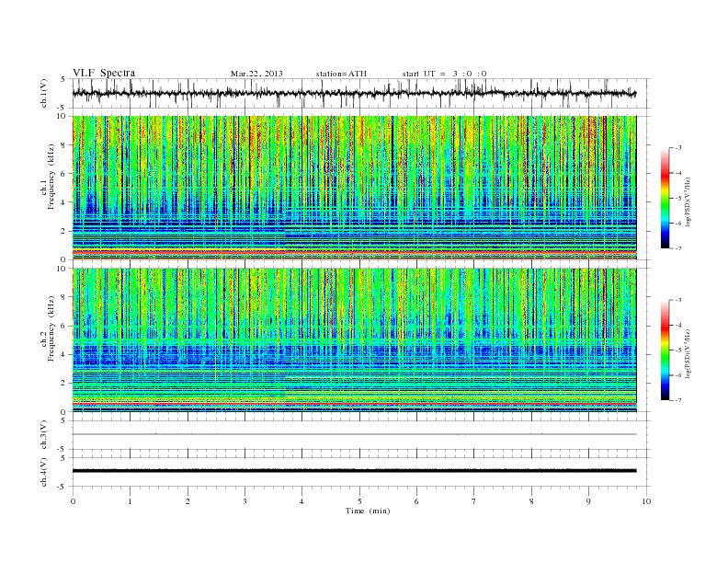The image size is (728, 563).
Task: Click the ch.1 spectrogram color scale bar
Action: 665,199
